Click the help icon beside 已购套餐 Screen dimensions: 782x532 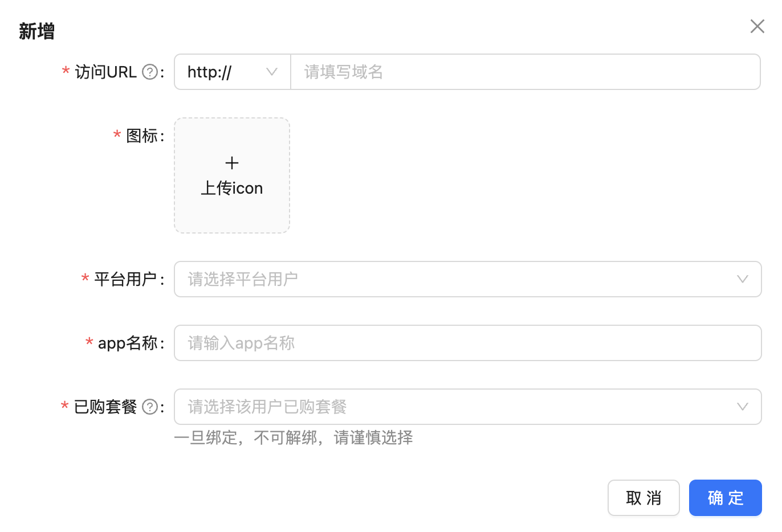(x=149, y=407)
